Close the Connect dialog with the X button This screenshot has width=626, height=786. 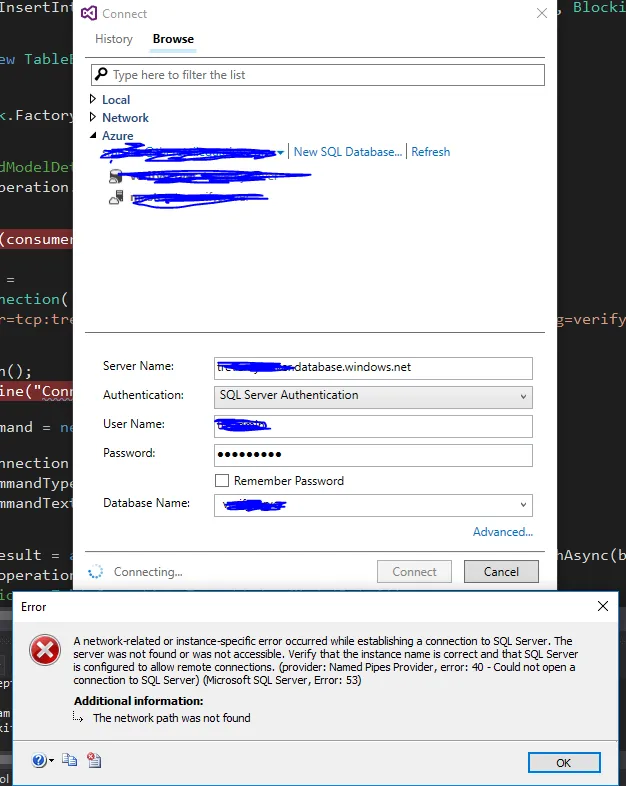coord(542,13)
